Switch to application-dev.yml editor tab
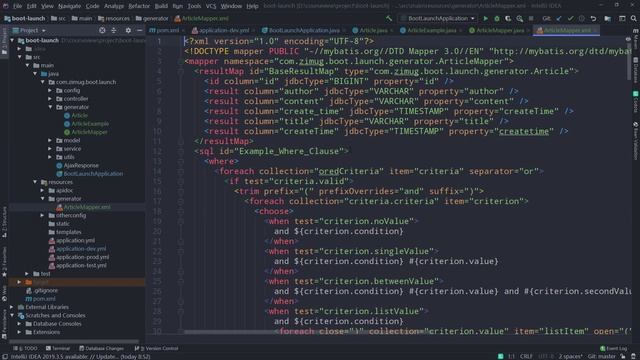 [x=223, y=30]
